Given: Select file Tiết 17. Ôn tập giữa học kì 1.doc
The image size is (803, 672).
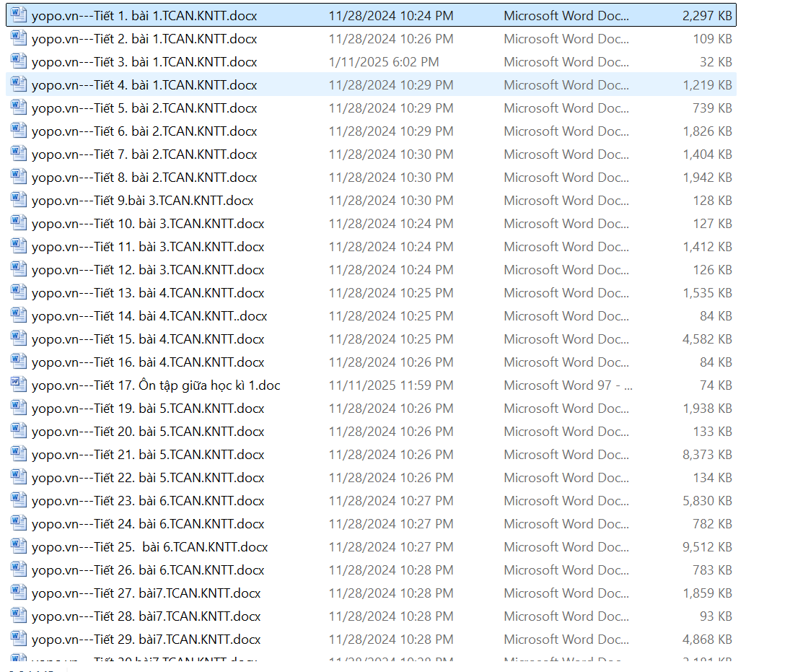Looking at the screenshot, I should tap(156, 385).
